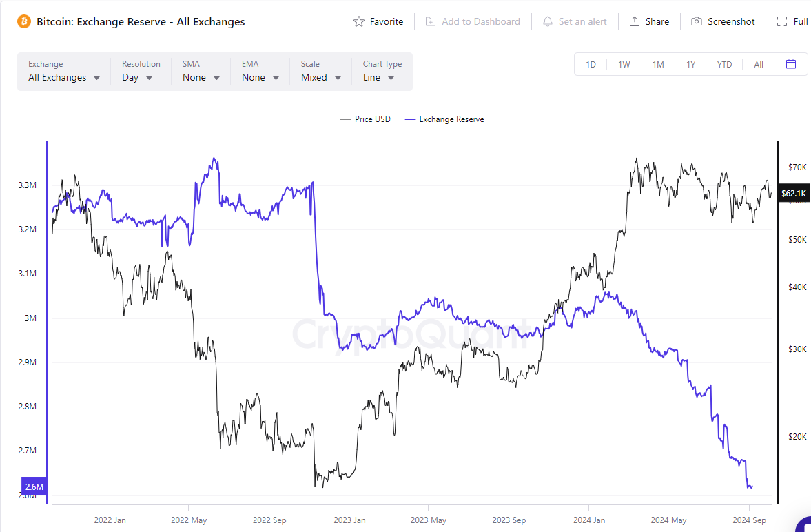The image size is (811, 532).
Task: Click the Share upload icon
Action: coord(635,21)
